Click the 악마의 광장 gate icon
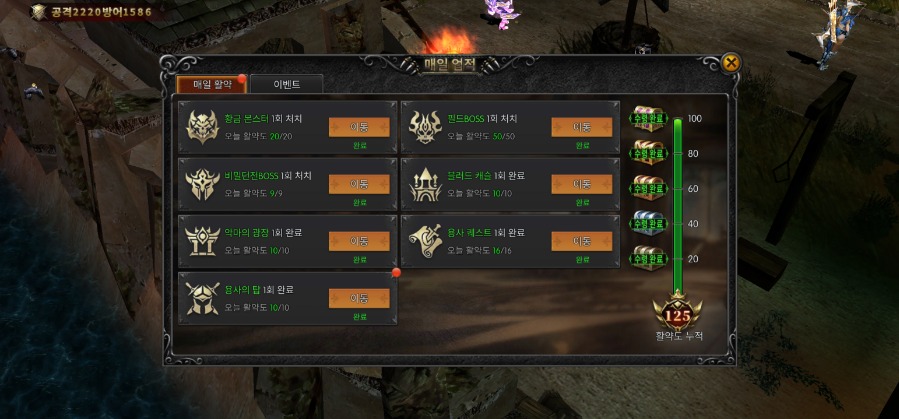Image resolution: width=899 pixels, height=419 pixels. coord(202,241)
